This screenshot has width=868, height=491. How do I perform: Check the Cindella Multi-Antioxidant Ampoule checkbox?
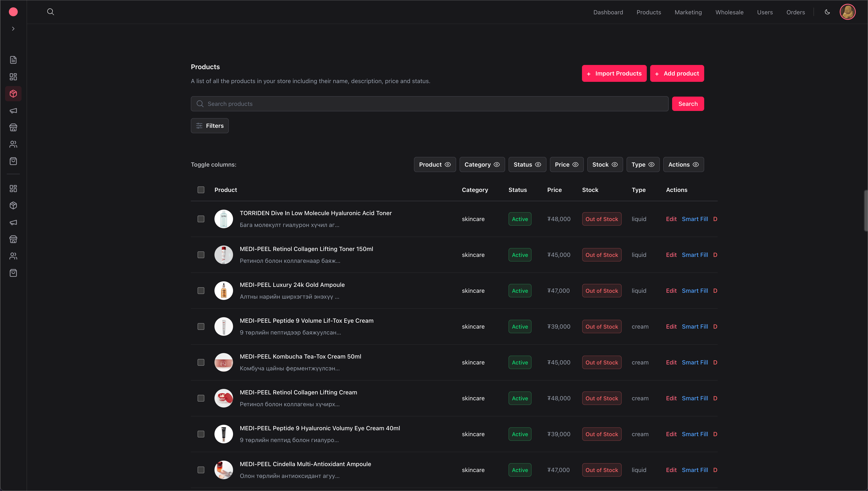pyautogui.click(x=201, y=470)
